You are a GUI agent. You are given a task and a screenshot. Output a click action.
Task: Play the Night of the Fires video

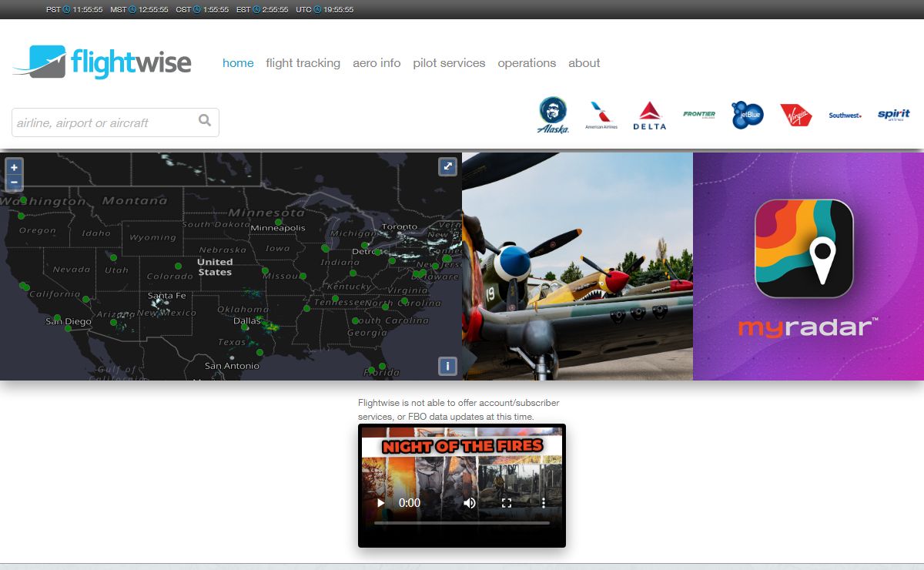(x=380, y=503)
